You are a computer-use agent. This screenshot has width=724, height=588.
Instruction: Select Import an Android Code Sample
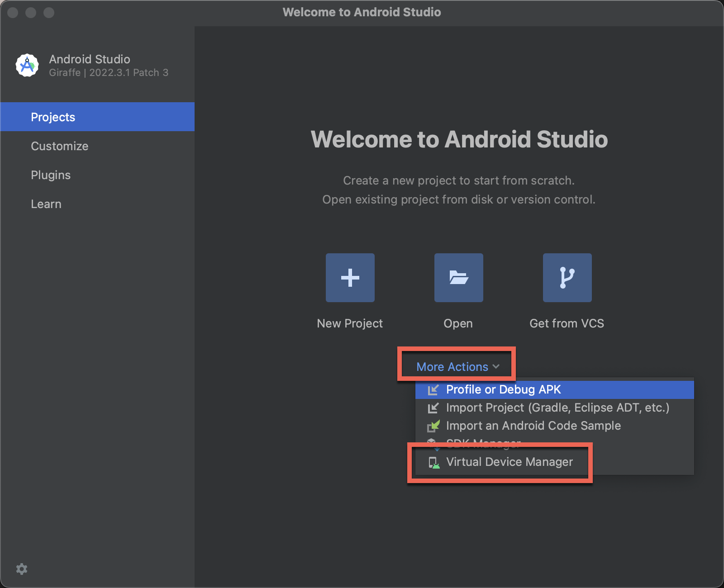(x=555, y=426)
